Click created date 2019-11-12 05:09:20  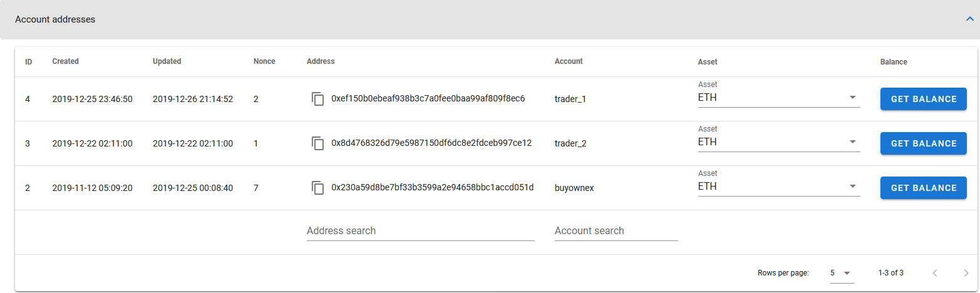pos(93,188)
